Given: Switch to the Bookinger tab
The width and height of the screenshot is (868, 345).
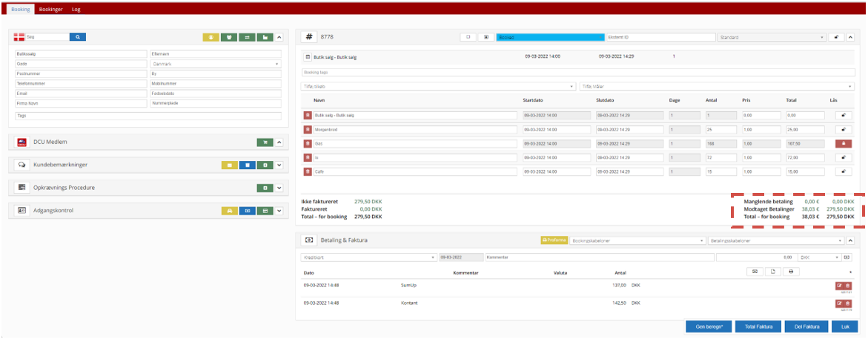Looking at the screenshot, I should click(x=50, y=9).
